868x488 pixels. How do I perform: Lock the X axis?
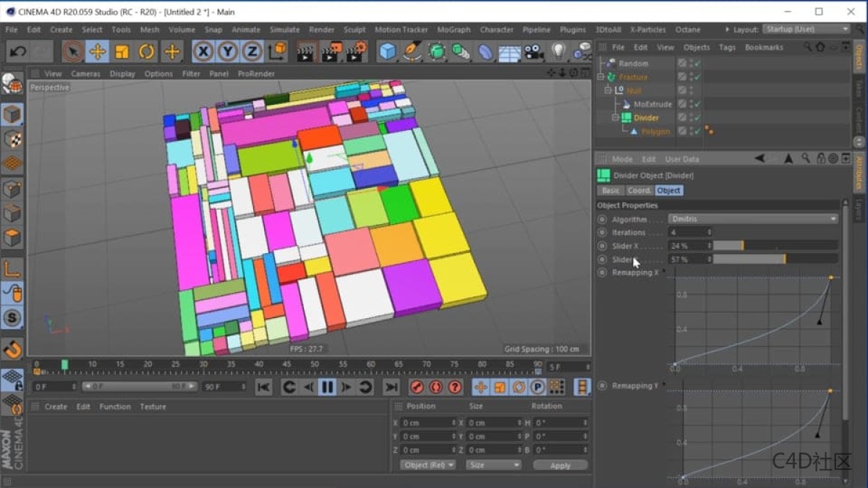click(203, 51)
